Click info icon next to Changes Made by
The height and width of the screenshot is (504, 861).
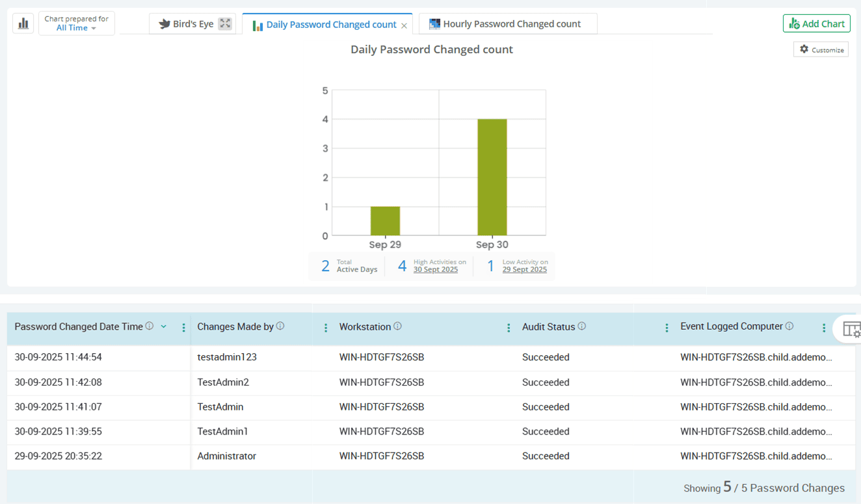click(x=280, y=326)
